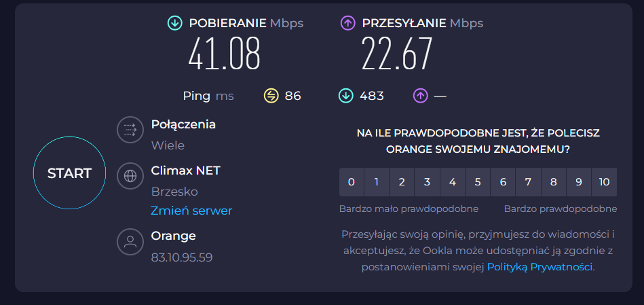
Task: Click the upload arrow icon beside PRZESYŁANIE
Action: tap(348, 23)
